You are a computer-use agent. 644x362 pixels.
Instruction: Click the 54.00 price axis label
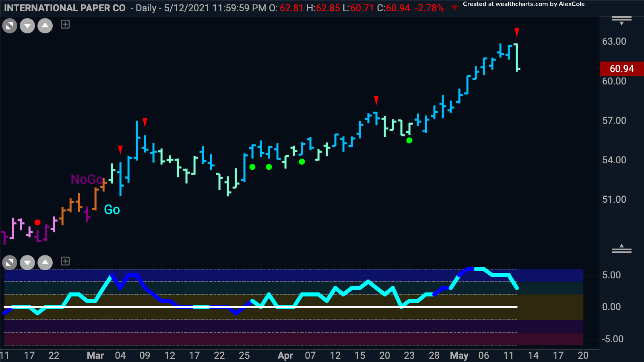tap(614, 160)
